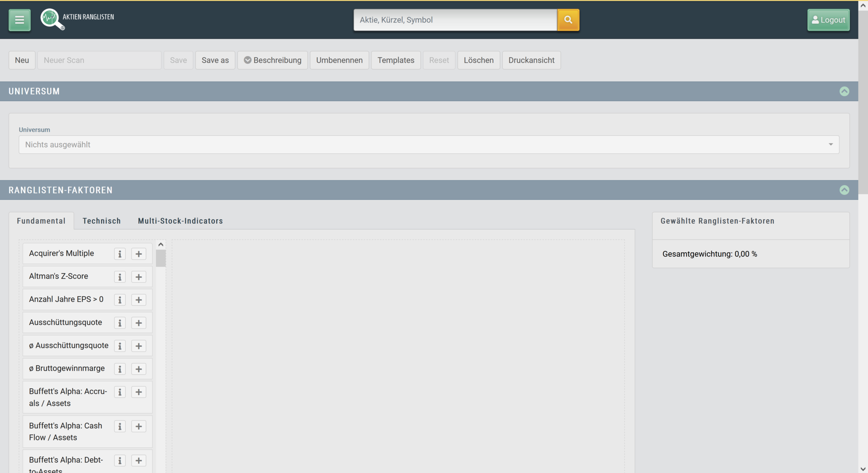Click the Gewählte Ranglisten-Faktoren heading
Viewport: 868px width, 473px height.
coord(717,221)
